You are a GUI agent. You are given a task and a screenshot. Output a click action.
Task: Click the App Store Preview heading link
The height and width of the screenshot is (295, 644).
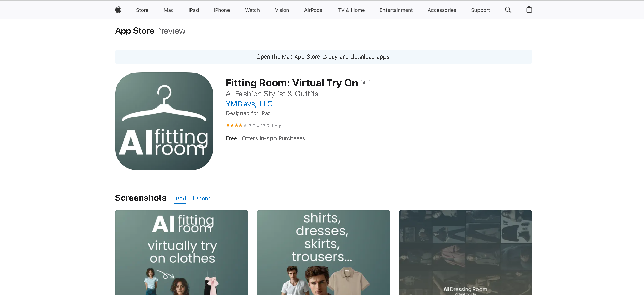tap(150, 31)
